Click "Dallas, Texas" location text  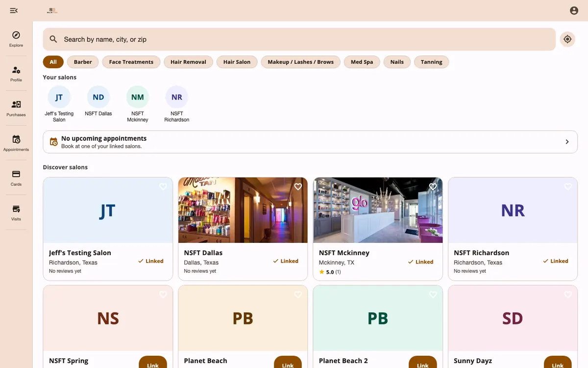coord(201,263)
